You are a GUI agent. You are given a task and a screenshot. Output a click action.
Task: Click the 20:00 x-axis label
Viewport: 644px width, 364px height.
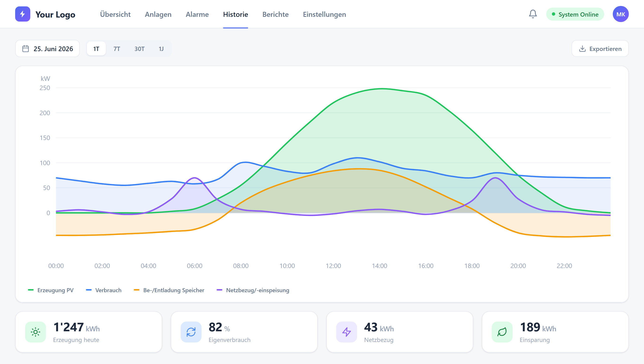(518, 266)
